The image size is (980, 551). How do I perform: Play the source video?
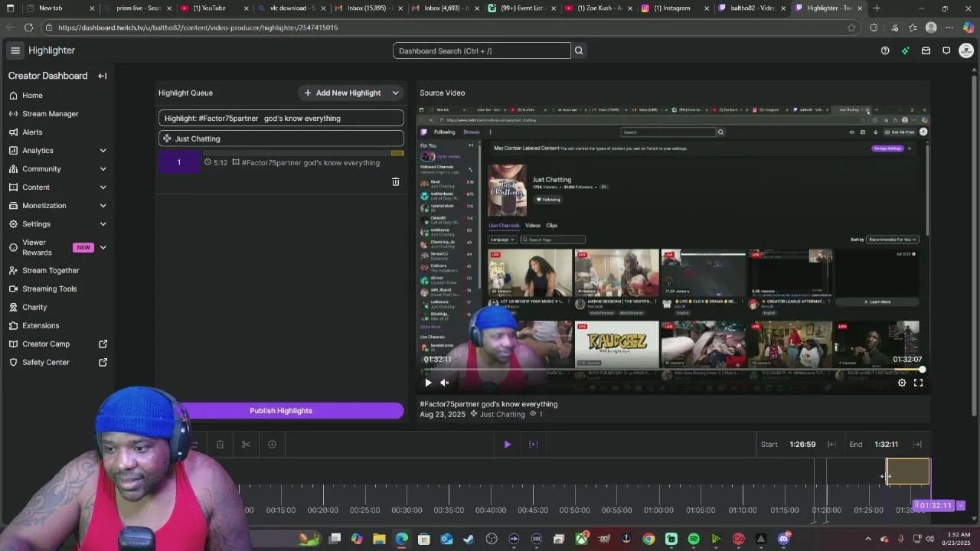tap(428, 383)
